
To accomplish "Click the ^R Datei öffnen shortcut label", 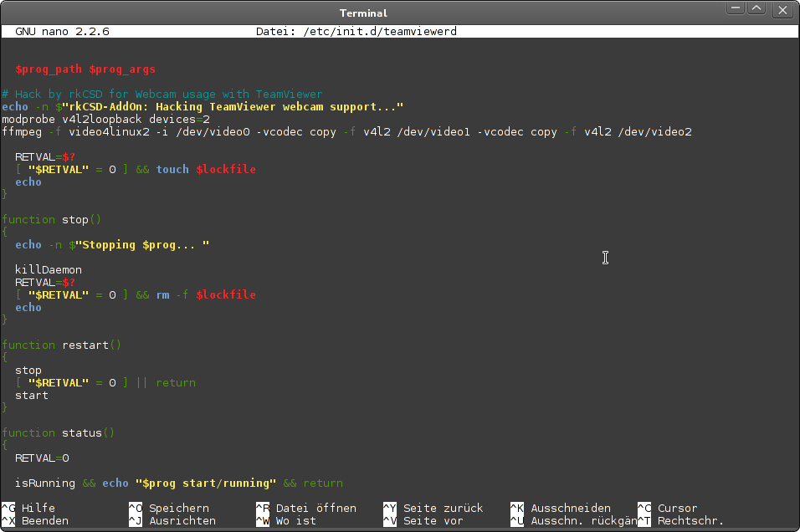I will 306,508.
